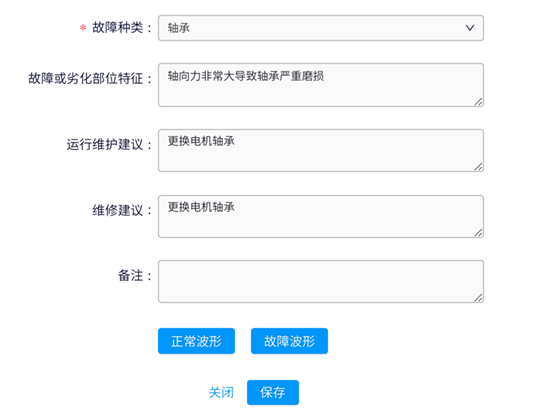Viewport: 539px width, 420px height.
Task: Click resize grip of 备注 box
Action: (x=478, y=298)
